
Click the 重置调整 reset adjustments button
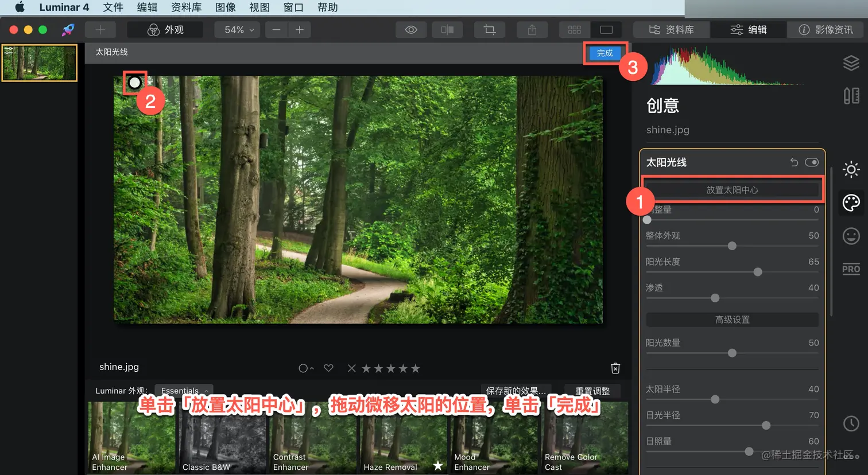[592, 391]
